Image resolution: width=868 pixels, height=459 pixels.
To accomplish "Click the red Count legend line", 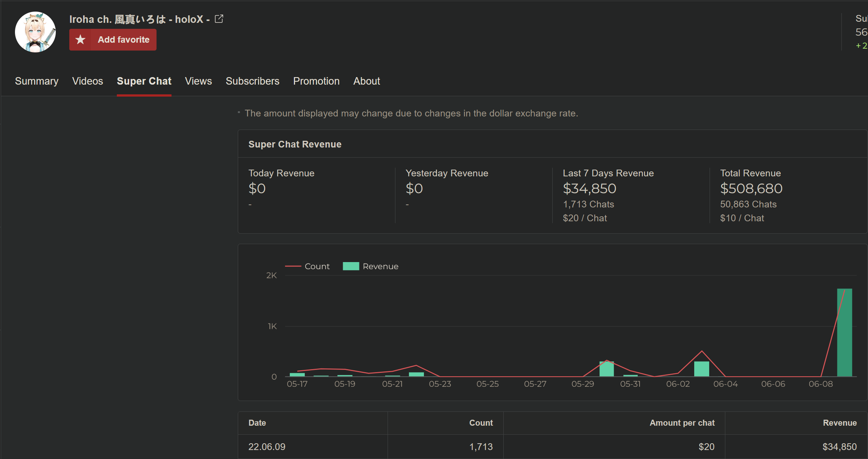I will point(293,266).
